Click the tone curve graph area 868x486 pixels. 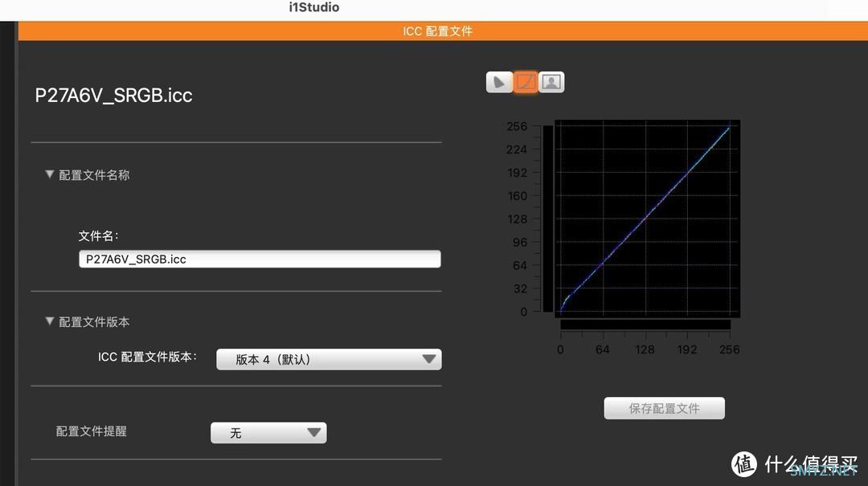click(645, 217)
